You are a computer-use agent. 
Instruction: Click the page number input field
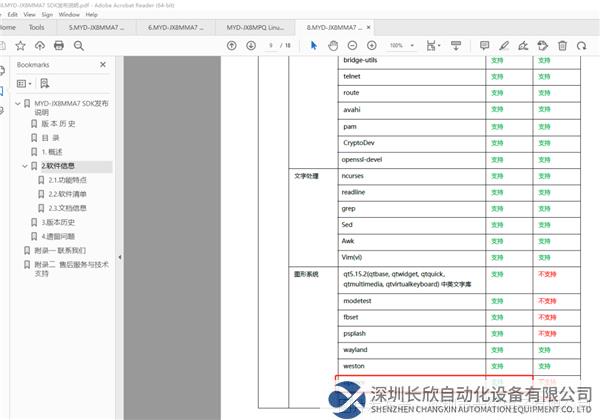pos(272,46)
